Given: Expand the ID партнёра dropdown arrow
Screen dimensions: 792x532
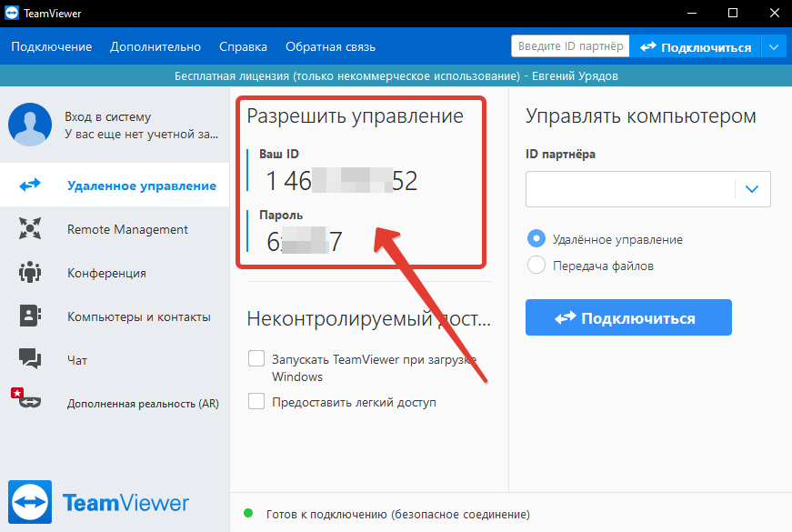Looking at the screenshot, I should pyautogui.click(x=752, y=189).
